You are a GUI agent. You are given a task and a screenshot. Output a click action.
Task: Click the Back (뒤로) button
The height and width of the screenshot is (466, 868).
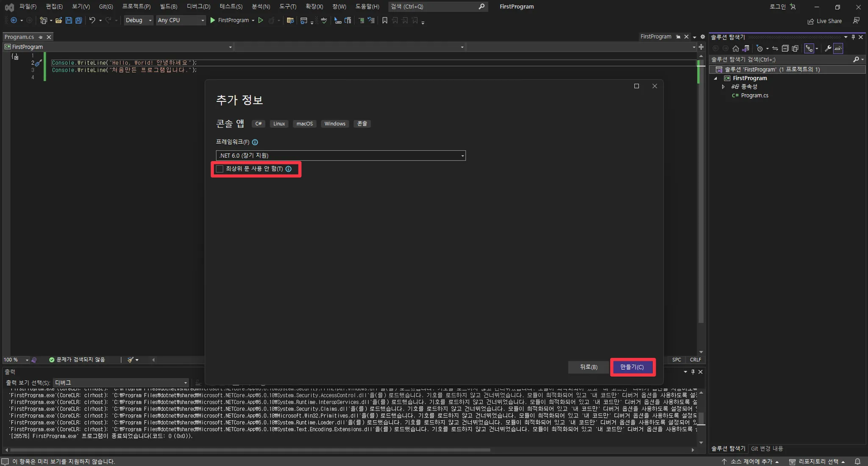[588, 367]
